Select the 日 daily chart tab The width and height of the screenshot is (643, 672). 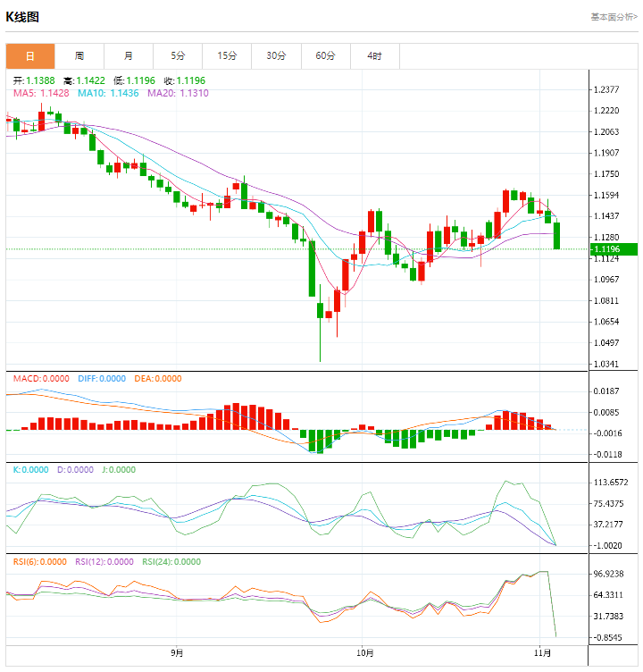(x=30, y=56)
